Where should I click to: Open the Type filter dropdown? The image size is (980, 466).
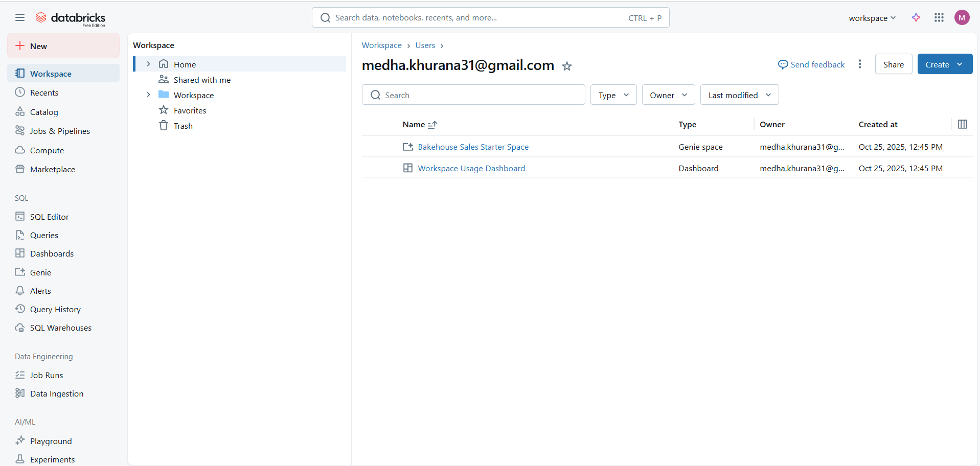coord(613,95)
